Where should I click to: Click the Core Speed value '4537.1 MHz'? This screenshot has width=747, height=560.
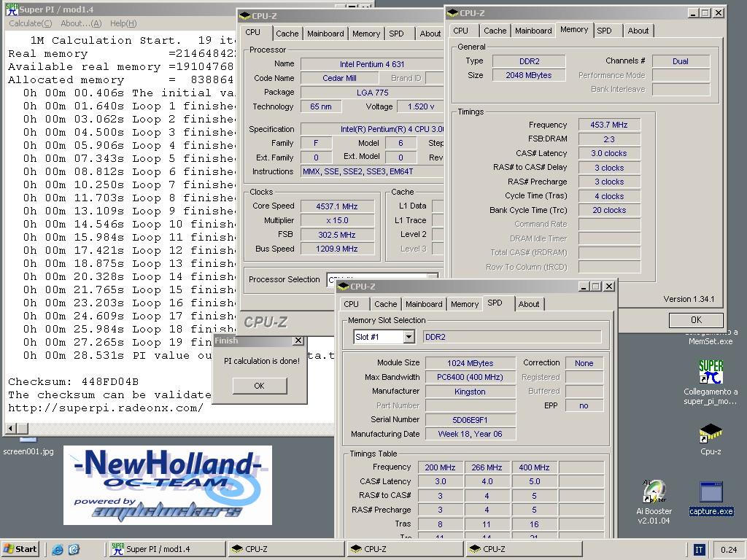click(x=337, y=206)
